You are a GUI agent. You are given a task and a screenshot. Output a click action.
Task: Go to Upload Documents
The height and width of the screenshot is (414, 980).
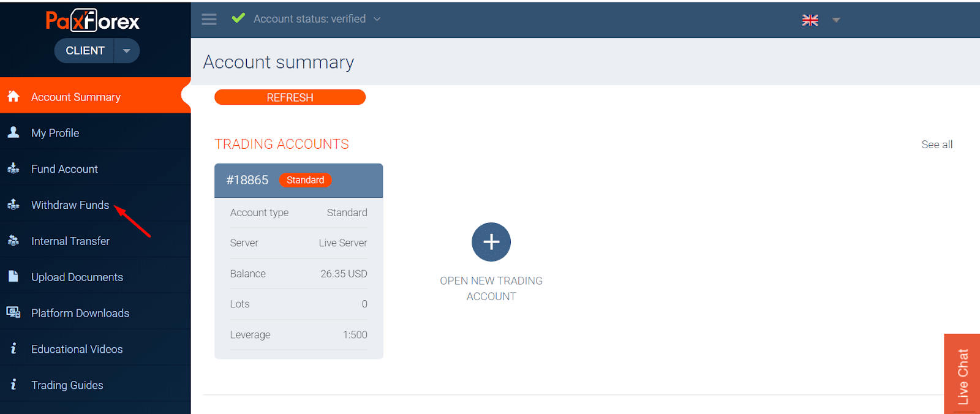(96, 277)
